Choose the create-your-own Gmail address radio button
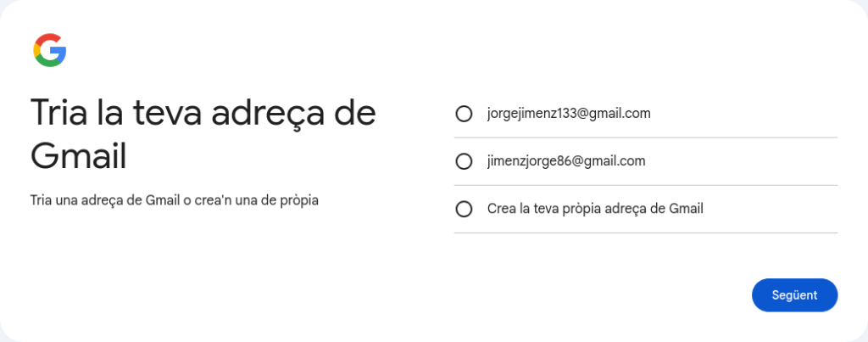This screenshot has height=342, width=868. (464, 209)
